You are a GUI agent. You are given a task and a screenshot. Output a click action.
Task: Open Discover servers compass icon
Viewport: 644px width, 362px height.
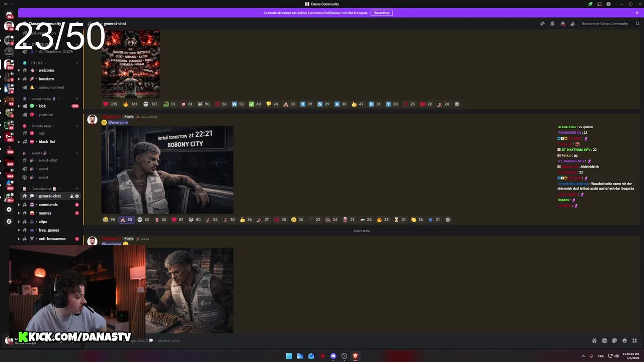[x=9, y=221]
